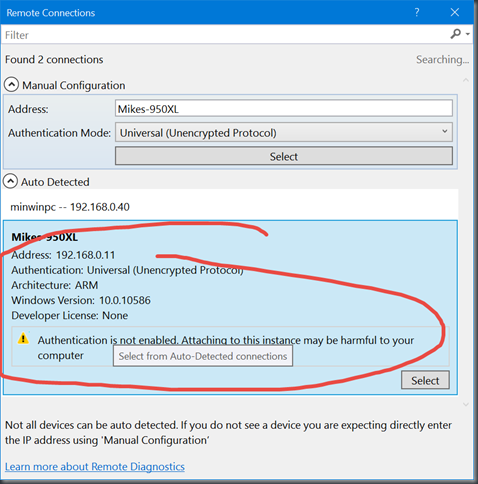Collapse the Manual Configuration section
This screenshot has height=484, width=478.
(x=11, y=85)
